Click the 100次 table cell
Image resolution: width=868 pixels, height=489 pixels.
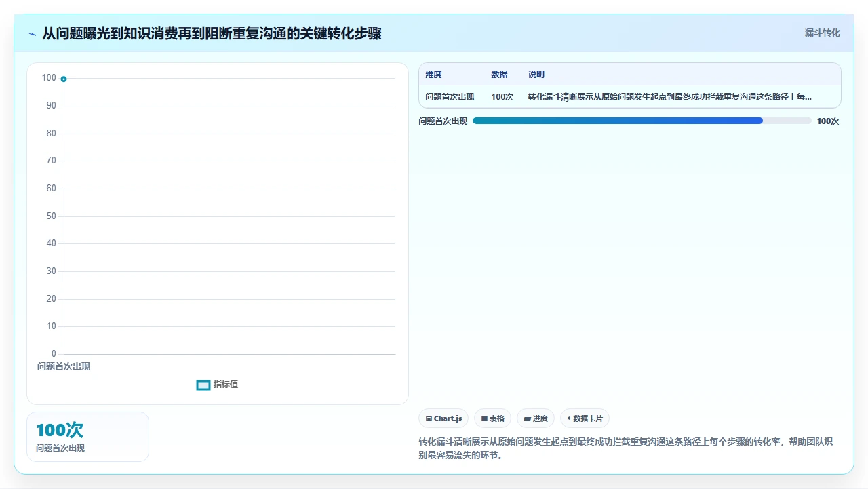coord(502,97)
